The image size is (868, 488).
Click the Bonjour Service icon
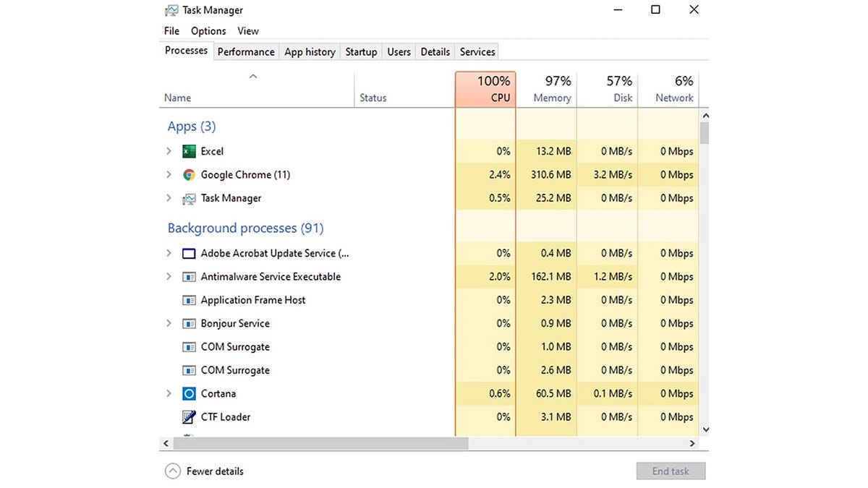[189, 323]
